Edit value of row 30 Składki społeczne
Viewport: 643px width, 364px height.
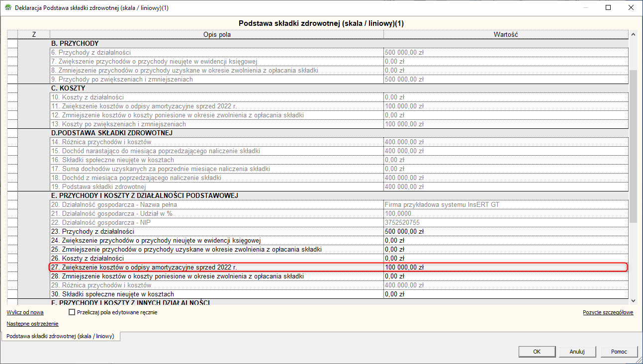(x=506, y=294)
